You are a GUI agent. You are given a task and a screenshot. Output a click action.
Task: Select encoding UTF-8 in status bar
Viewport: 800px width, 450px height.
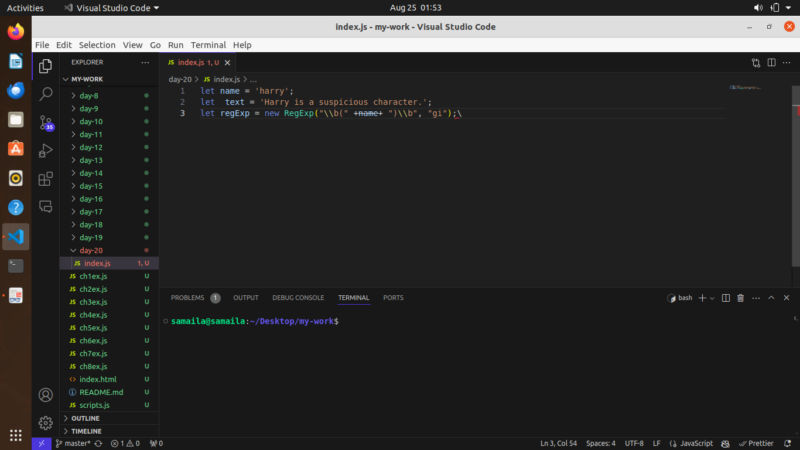tap(634, 443)
